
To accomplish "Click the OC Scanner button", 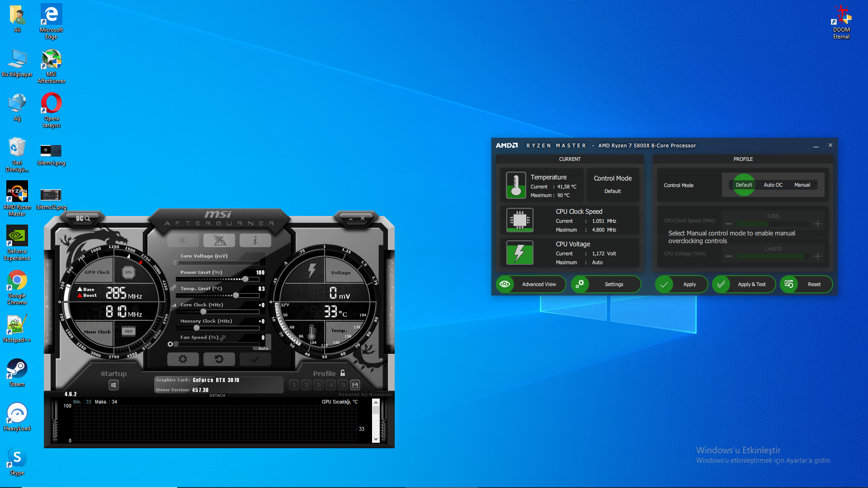I will [x=83, y=218].
